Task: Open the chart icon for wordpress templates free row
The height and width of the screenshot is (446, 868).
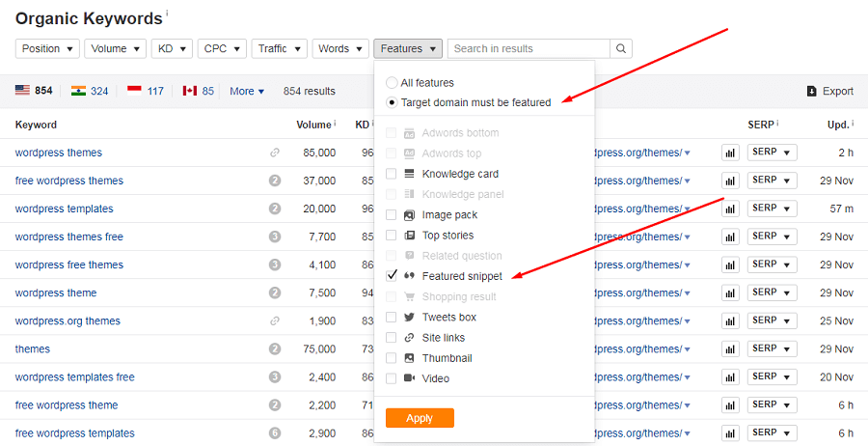Action: click(730, 377)
